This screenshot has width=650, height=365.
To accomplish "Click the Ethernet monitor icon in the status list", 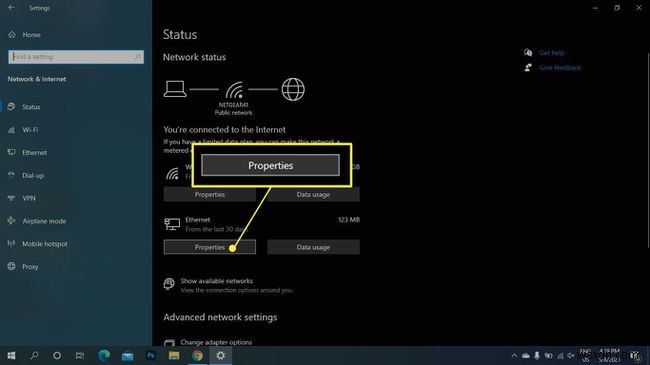I will coord(172,224).
